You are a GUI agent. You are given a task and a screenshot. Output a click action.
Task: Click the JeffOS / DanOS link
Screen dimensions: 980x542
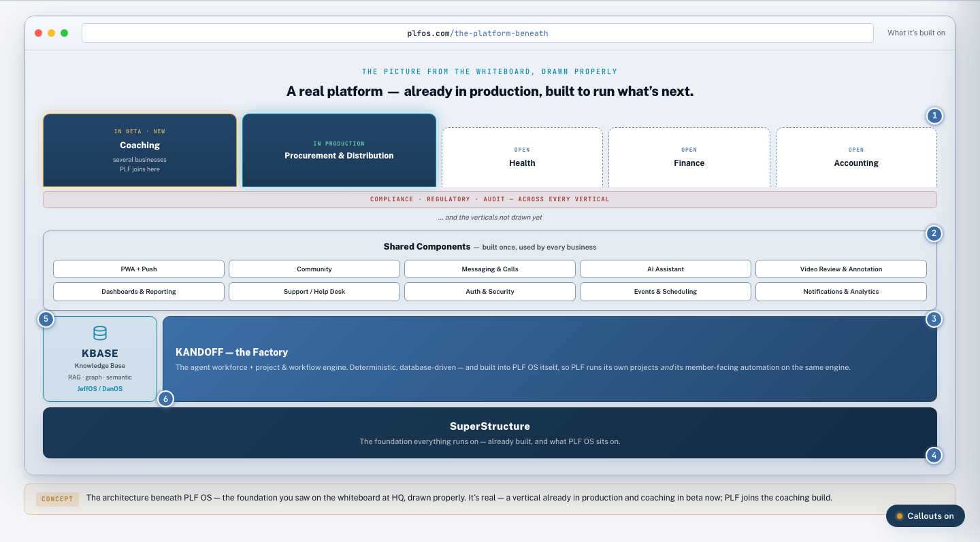click(x=100, y=389)
